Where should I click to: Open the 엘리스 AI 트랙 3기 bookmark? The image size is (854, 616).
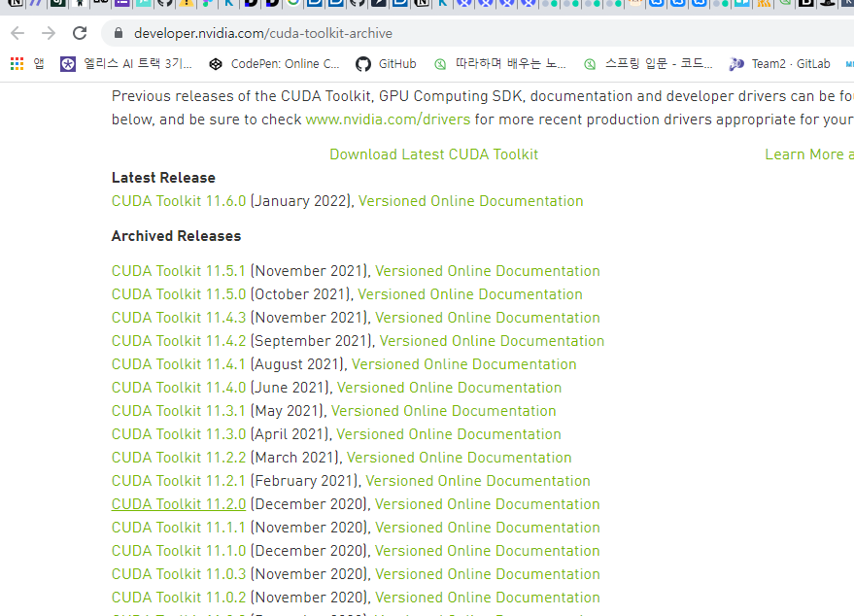[126, 64]
